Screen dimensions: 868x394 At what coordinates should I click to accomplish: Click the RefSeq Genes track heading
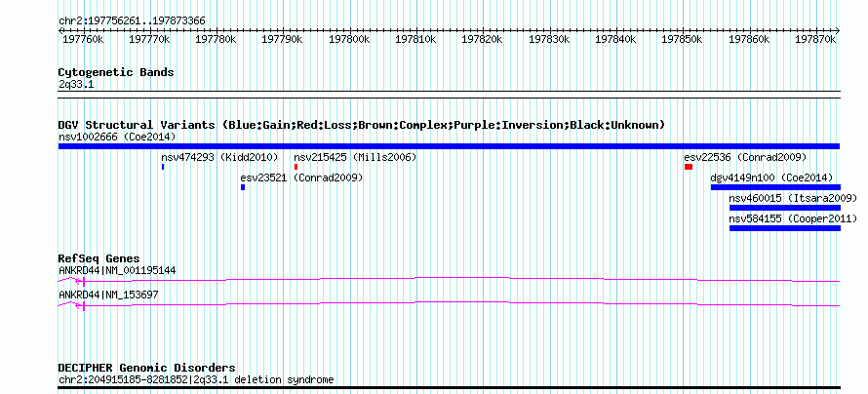(x=99, y=258)
